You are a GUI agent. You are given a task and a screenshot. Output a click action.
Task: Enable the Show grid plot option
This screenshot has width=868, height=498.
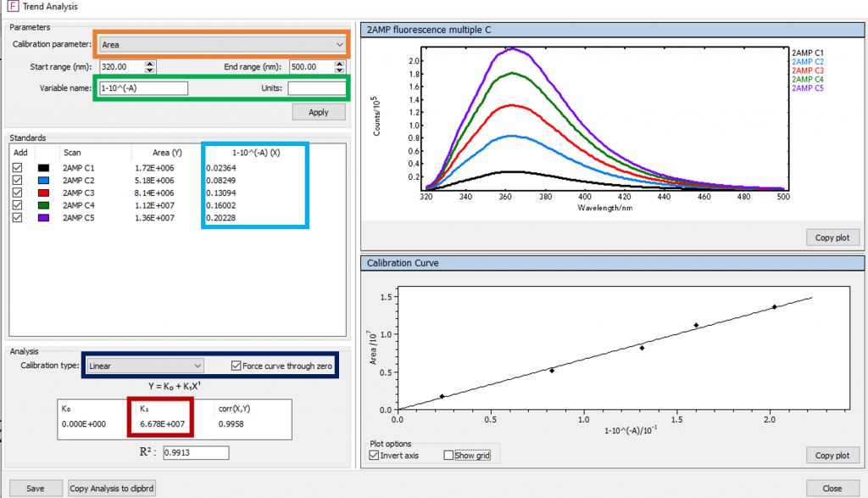pyautogui.click(x=448, y=455)
